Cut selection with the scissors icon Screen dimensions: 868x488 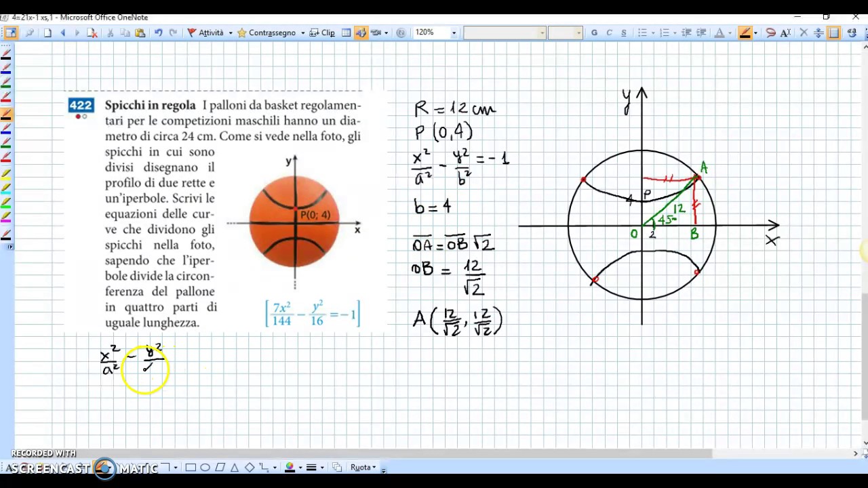110,33
